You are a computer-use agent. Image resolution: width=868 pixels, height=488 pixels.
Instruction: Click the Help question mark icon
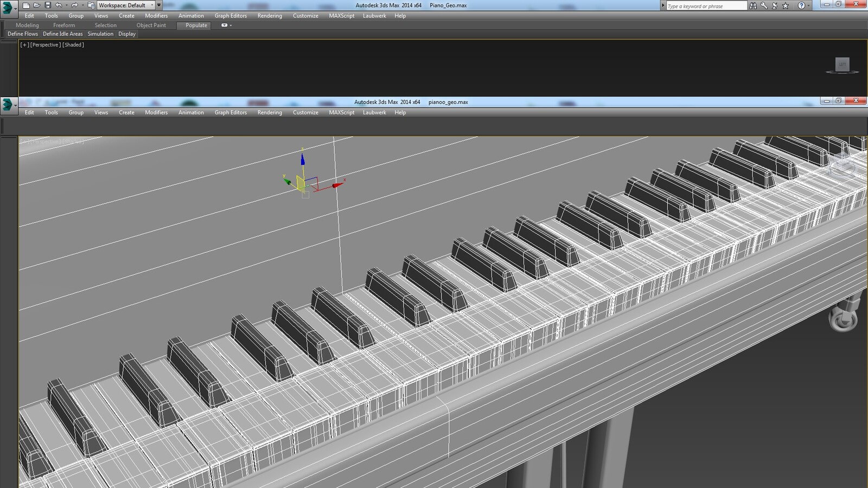point(801,5)
